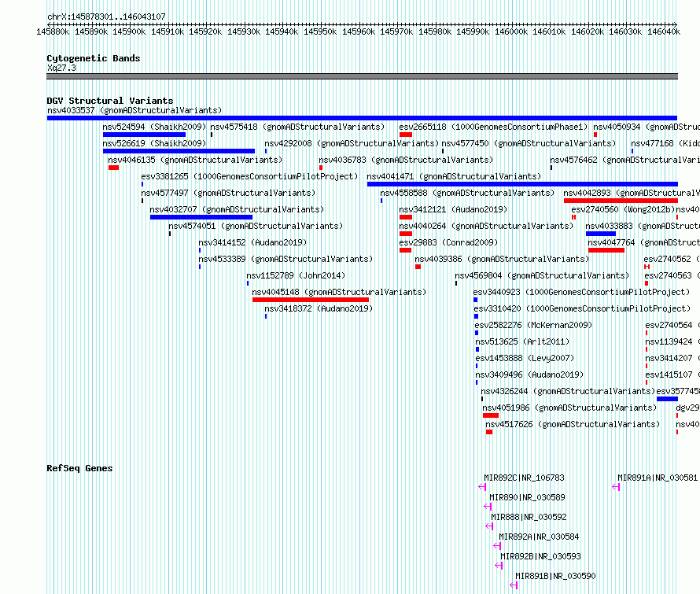Open the MIR891B|NR_030590 gene label

(x=555, y=576)
